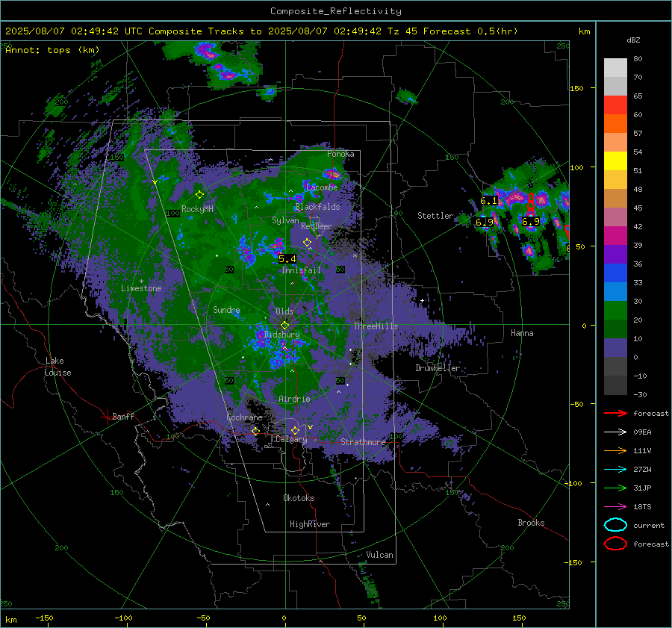Click the RockyMH city label
Viewport: 672px width, 628px height.
(x=197, y=209)
